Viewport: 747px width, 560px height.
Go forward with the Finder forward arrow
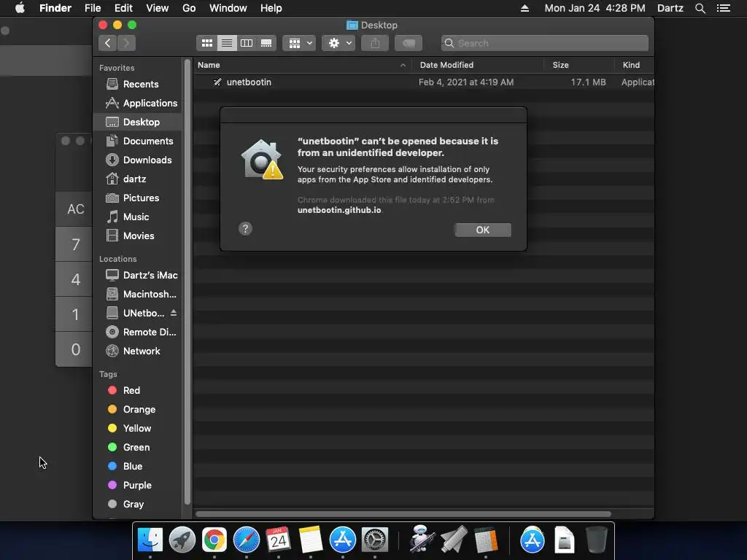coord(126,43)
